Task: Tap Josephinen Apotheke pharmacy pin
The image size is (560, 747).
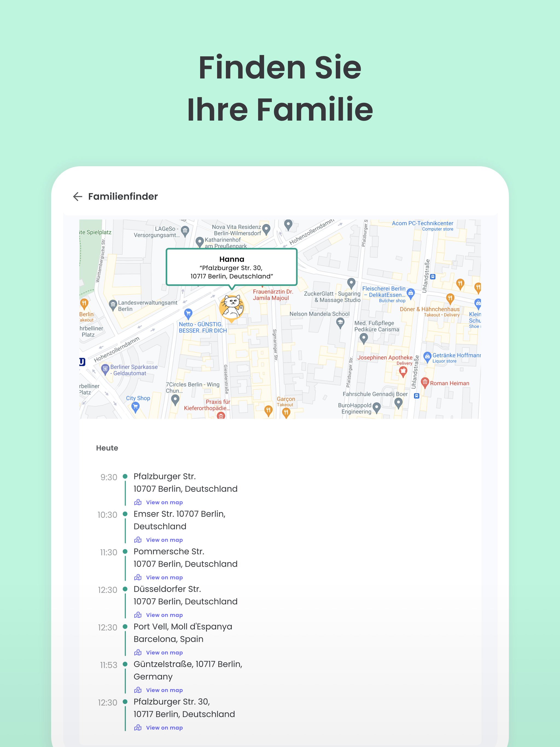Action: [x=402, y=372]
